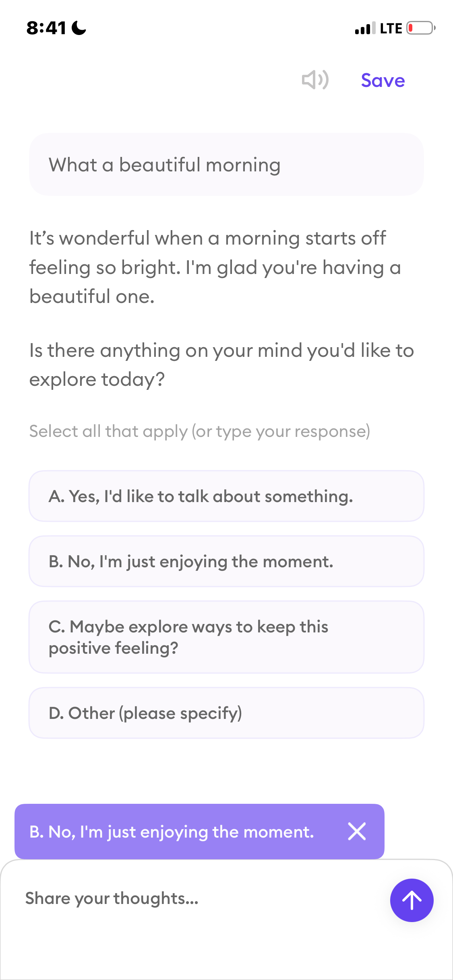This screenshot has width=453, height=980.
Task: Tap the 'What a beautiful morning' message bubble
Action: [x=226, y=165]
